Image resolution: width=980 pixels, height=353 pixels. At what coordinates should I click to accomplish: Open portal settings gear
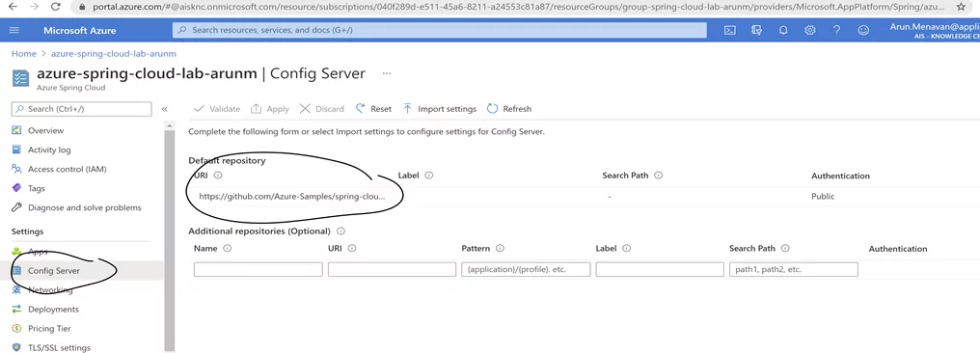810,30
